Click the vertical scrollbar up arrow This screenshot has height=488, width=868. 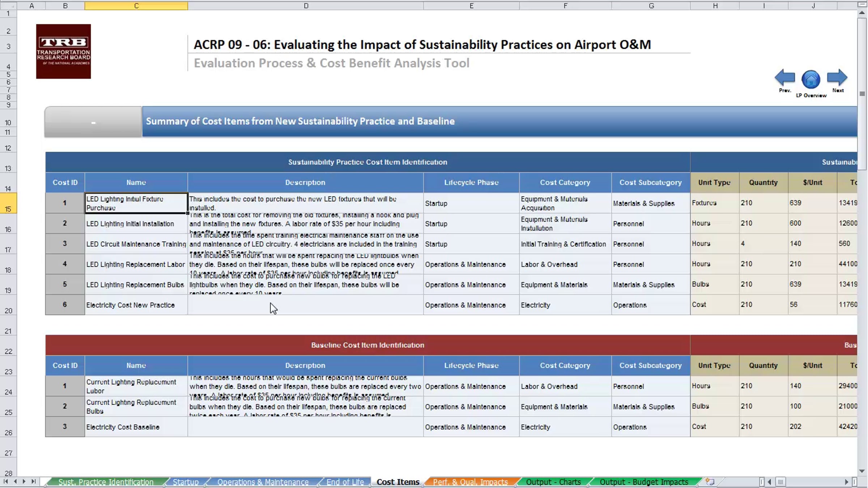[862, 13]
